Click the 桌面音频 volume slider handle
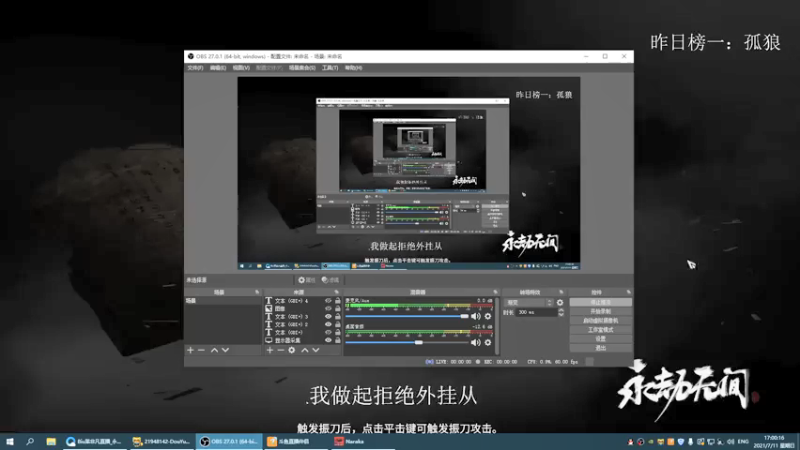 coord(418,342)
